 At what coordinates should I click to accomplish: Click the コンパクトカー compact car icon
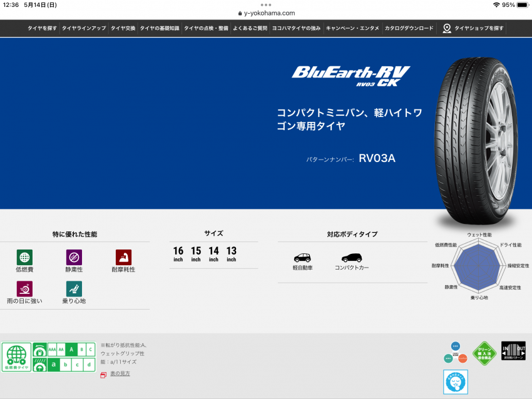point(352,258)
